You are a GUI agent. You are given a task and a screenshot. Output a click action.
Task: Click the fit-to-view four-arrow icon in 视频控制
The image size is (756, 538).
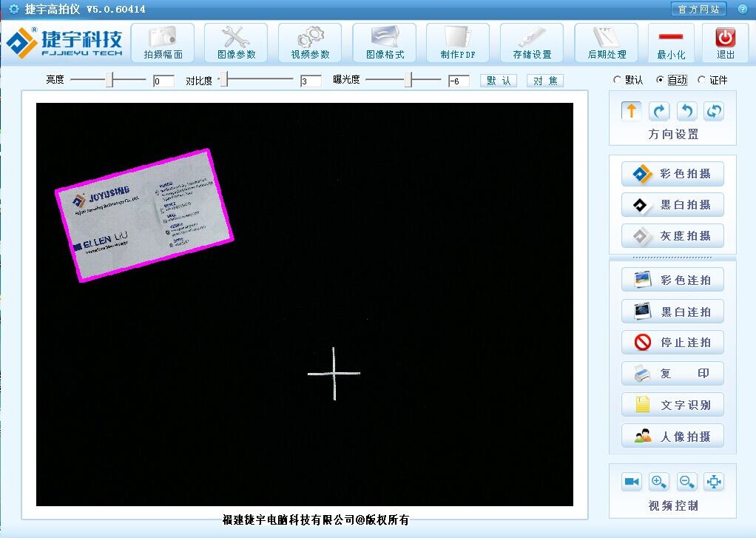(x=714, y=482)
